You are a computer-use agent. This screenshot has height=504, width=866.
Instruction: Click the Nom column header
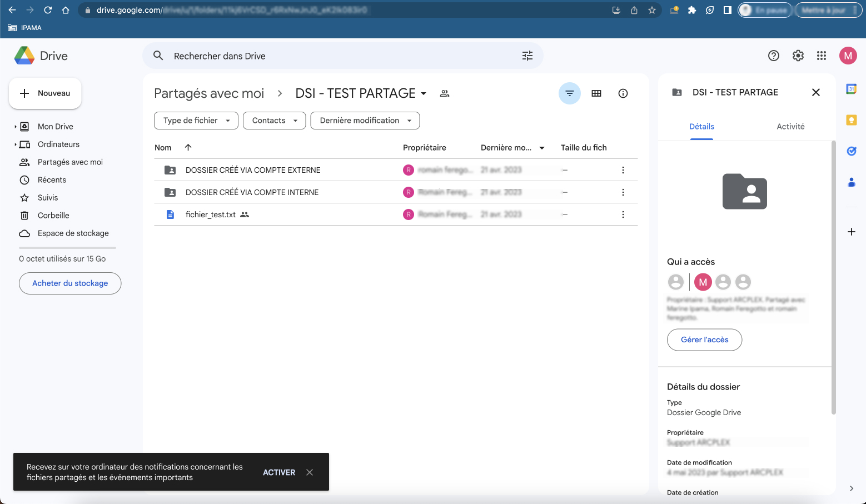point(163,147)
